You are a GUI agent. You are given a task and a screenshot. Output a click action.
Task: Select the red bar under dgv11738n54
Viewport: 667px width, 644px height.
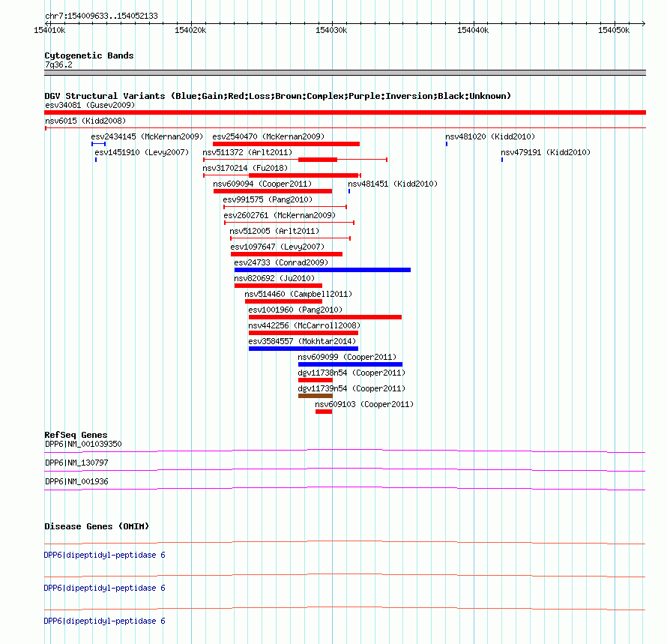click(x=316, y=380)
